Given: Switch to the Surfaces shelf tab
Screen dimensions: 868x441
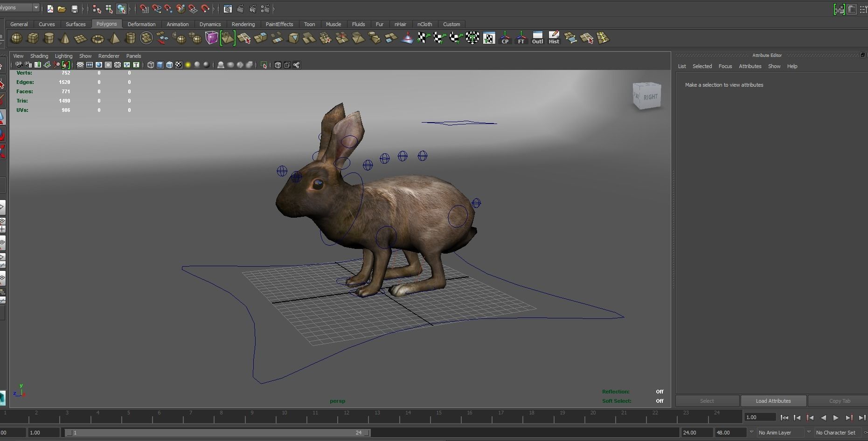Looking at the screenshot, I should tap(76, 24).
